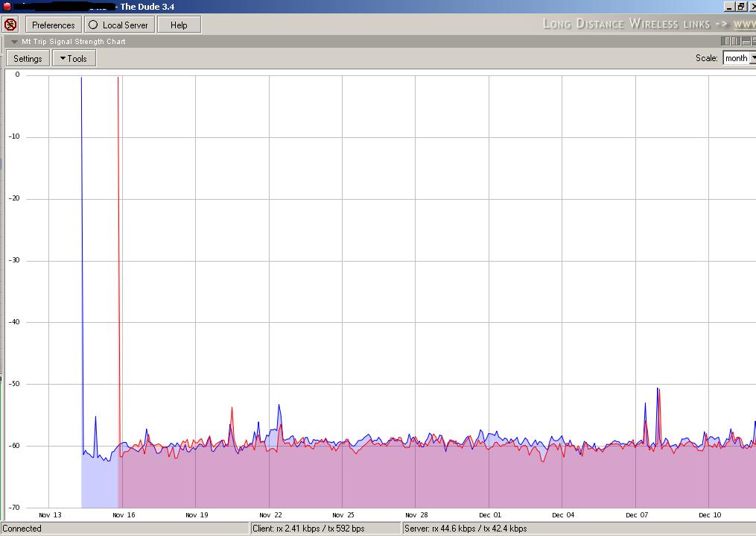Image resolution: width=756 pixels, height=536 pixels.
Task: Click the Nov 19 date label
Action: [197, 515]
